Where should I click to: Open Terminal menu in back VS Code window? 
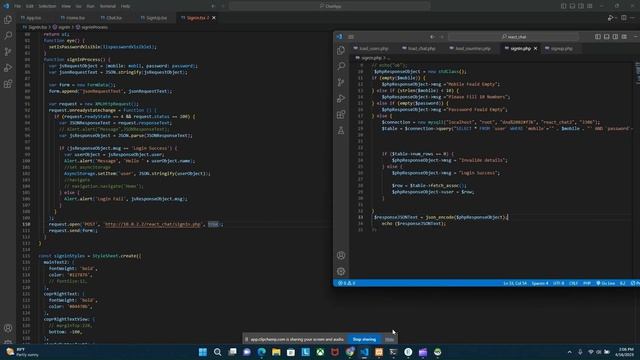[x=108, y=6]
